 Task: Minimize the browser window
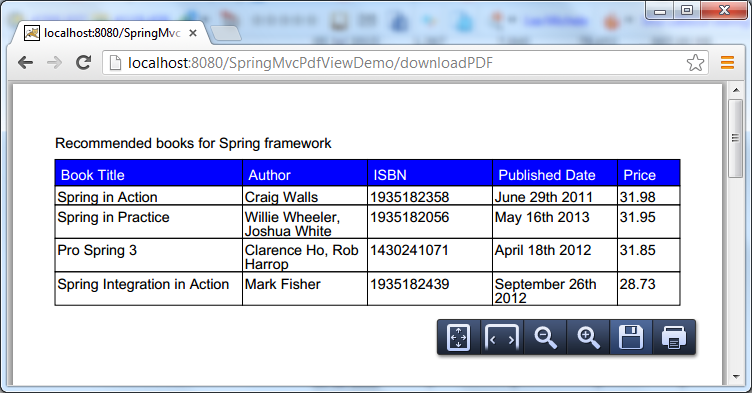(660, 11)
